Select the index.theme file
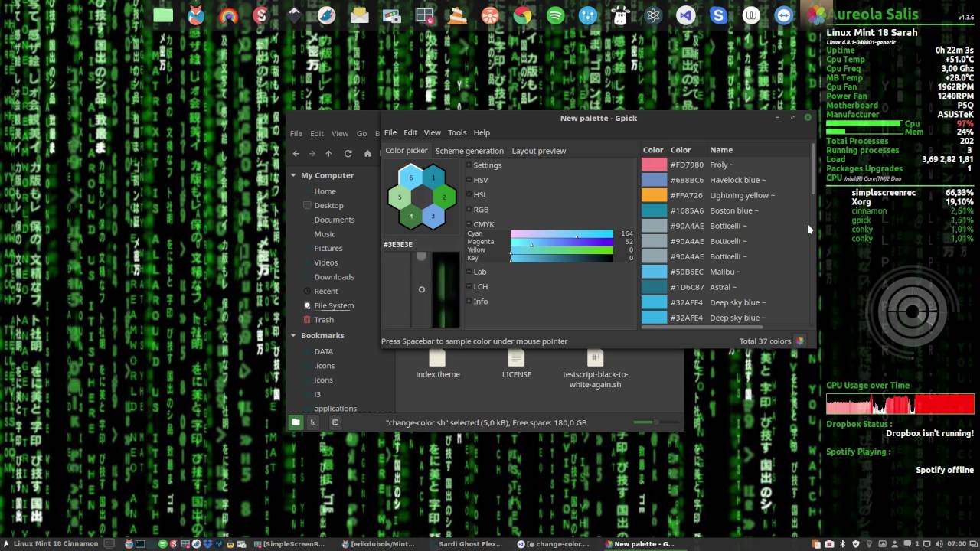 (x=437, y=364)
